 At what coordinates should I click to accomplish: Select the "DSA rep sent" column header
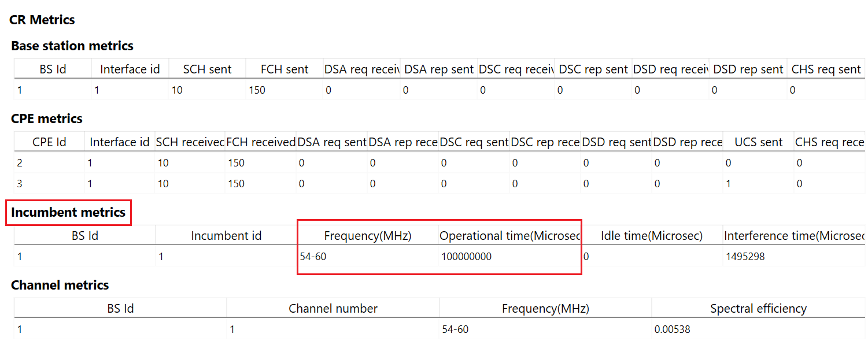tap(439, 69)
